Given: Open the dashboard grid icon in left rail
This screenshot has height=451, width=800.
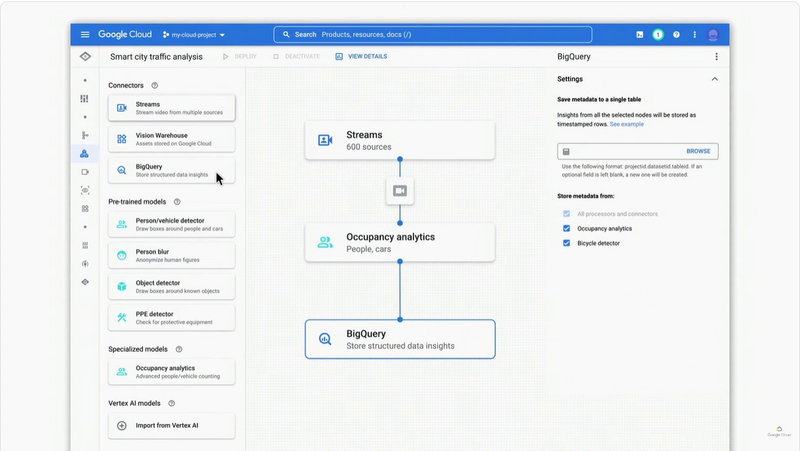Looking at the screenshot, I should pyautogui.click(x=85, y=98).
